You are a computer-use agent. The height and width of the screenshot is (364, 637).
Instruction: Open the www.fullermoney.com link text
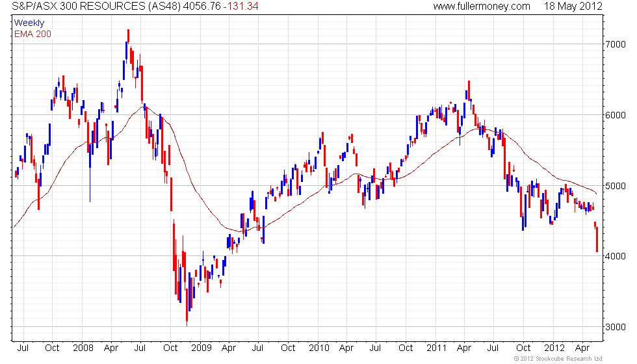click(482, 6)
